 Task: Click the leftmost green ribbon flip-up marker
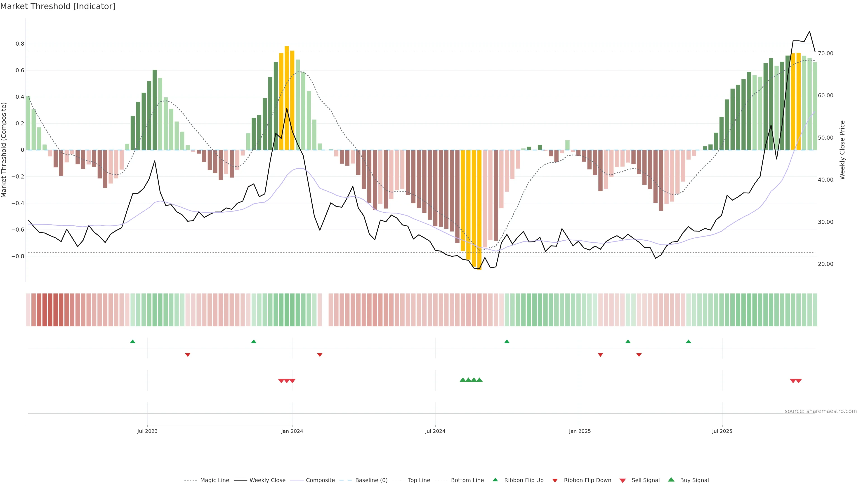[133, 342]
